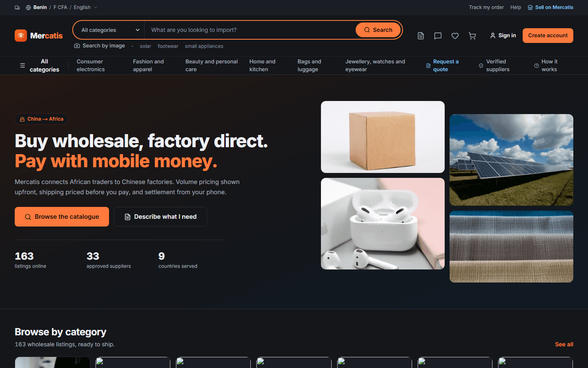The width and height of the screenshot is (588, 368).
Task: Click the 163 listings online stat
Action: point(31,260)
